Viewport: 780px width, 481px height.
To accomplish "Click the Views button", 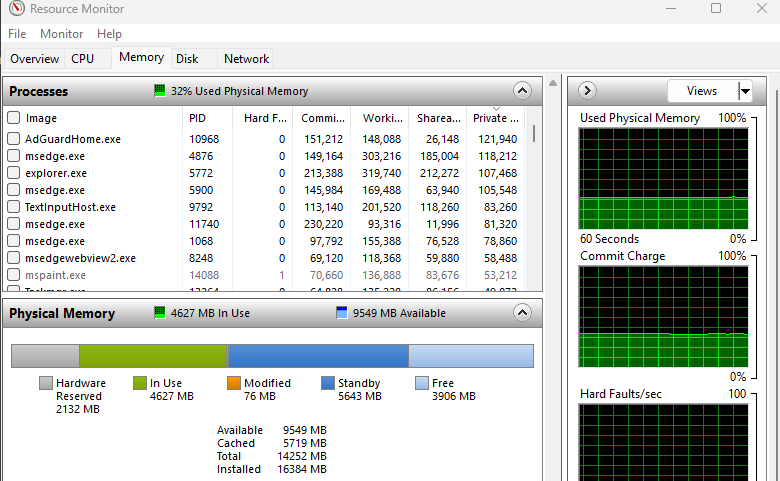I will click(x=702, y=91).
